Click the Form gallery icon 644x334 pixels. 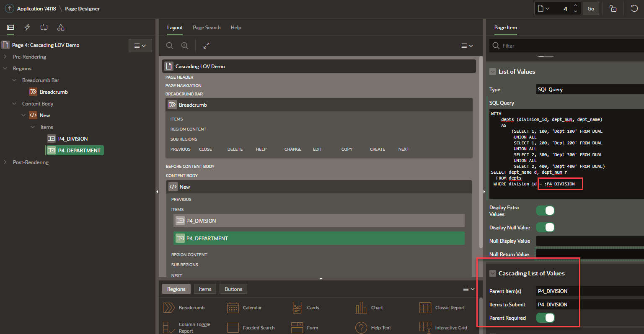click(297, 328)
